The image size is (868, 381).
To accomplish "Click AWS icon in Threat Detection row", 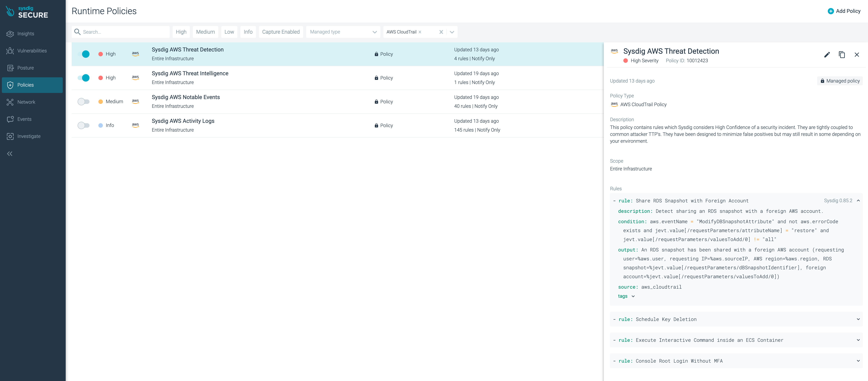I will coord(136,54).
